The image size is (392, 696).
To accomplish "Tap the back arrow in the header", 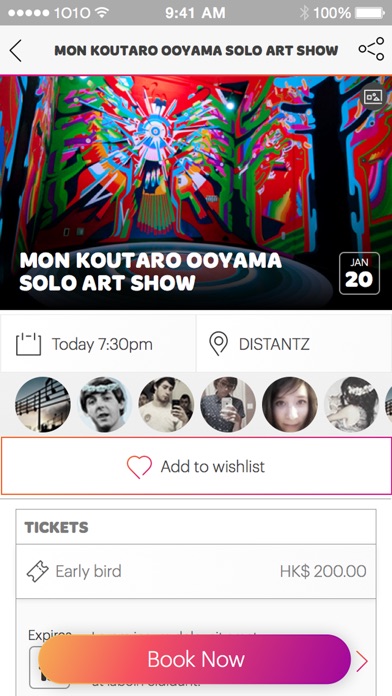I will 16,50.
